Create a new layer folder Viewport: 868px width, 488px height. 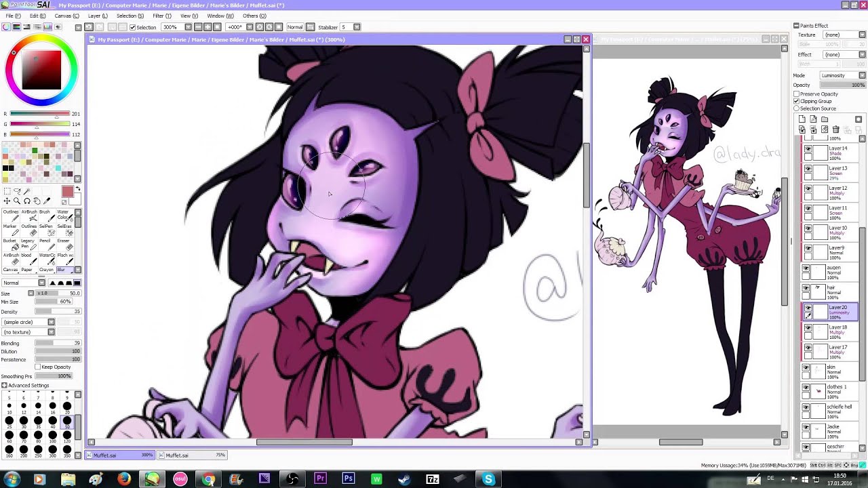click(x=825, y=119)
